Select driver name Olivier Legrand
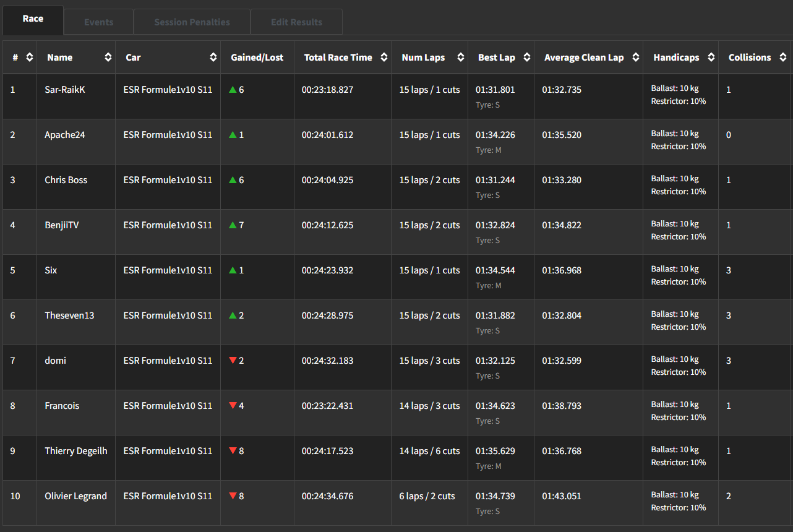The height and width of the screenshot is (532, 793). click(x=75, y=496)
